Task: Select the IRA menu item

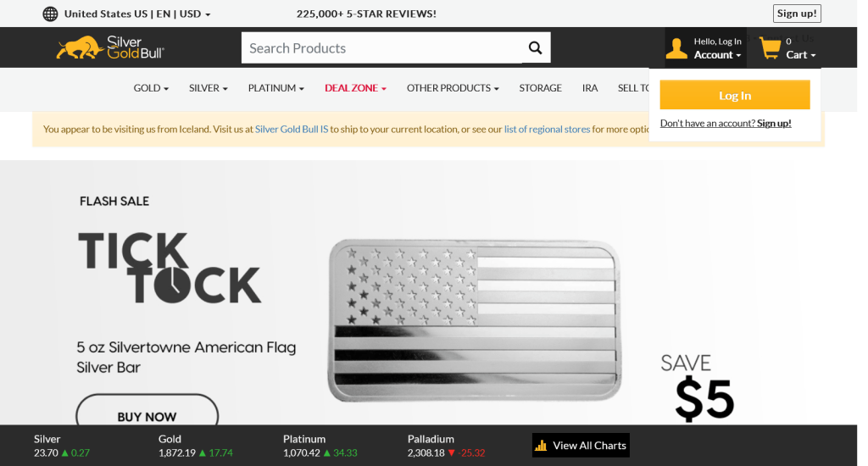Action: click(x=590, y=88)
